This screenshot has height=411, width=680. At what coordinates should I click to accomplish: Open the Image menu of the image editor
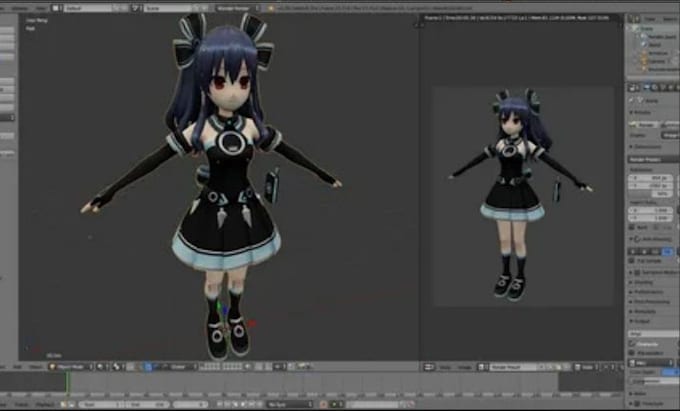464,367
